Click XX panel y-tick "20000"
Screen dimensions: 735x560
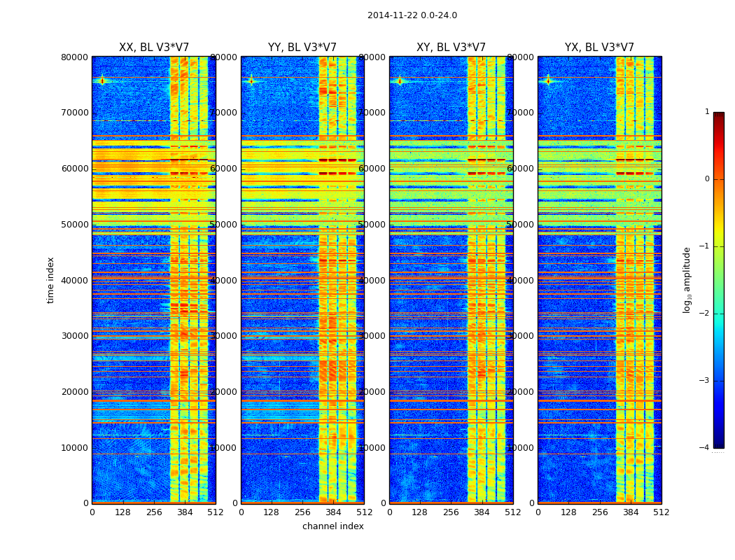pyautogui.click(x=74, y=392)
